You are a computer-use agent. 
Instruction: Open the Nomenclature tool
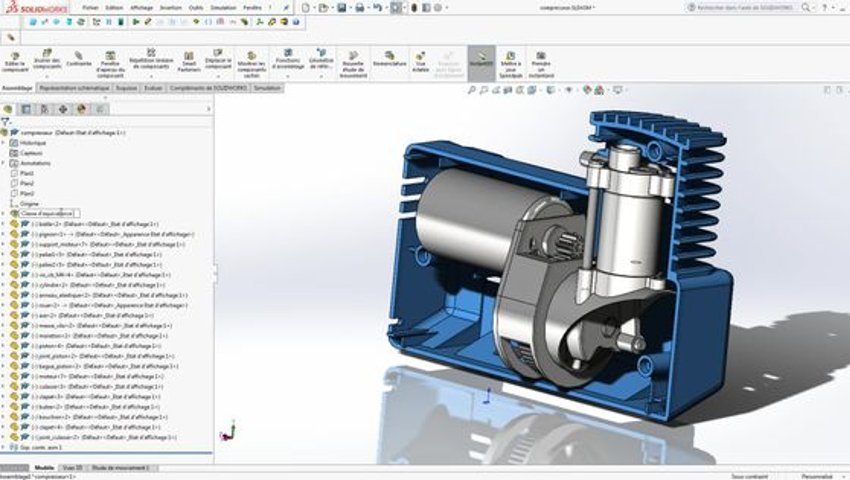[389, 59]
